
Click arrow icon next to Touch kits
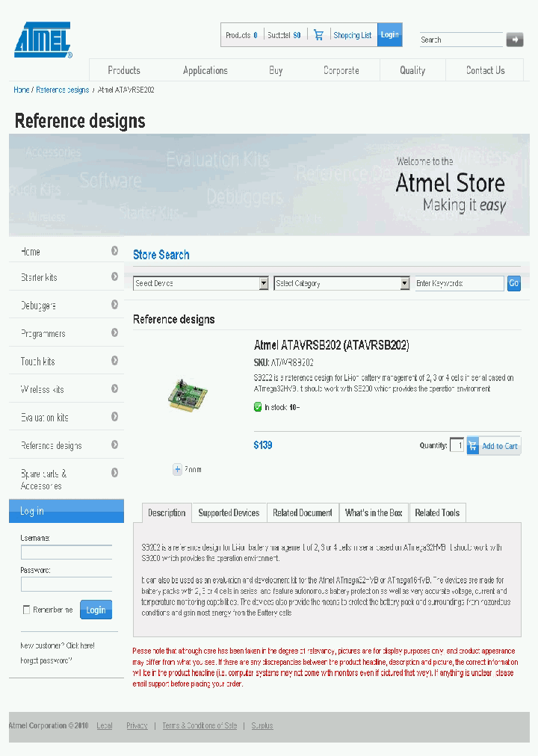pyautogui.click(x=115, y=361)
